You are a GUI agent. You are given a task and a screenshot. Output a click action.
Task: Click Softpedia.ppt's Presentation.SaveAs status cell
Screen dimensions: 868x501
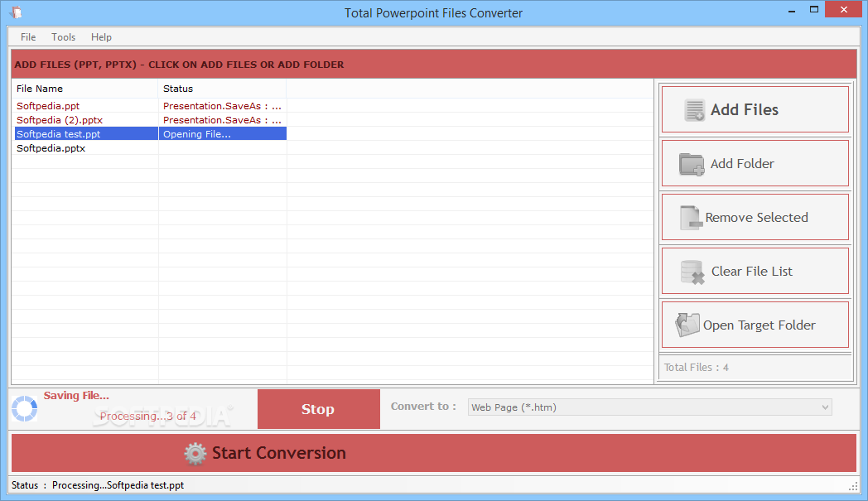point(222,106)
